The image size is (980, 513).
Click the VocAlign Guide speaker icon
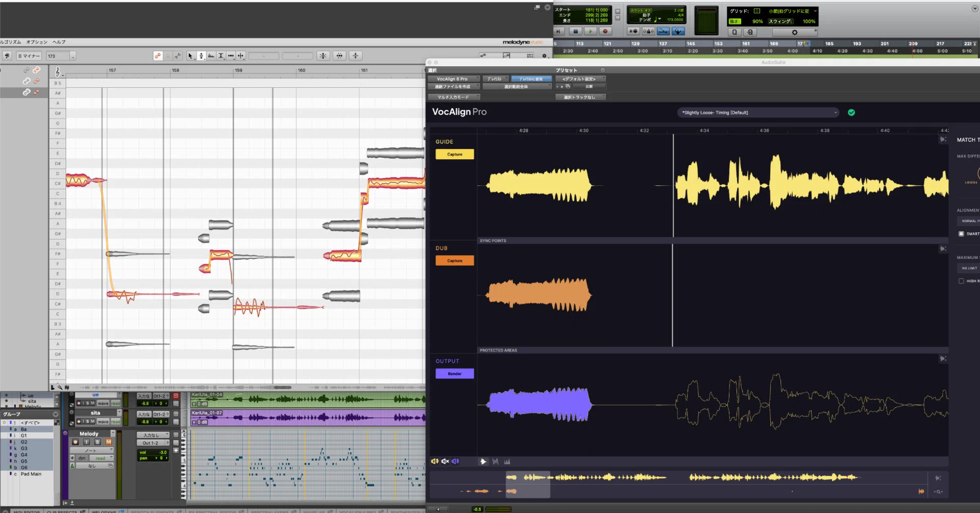click(x=435, y=461)
